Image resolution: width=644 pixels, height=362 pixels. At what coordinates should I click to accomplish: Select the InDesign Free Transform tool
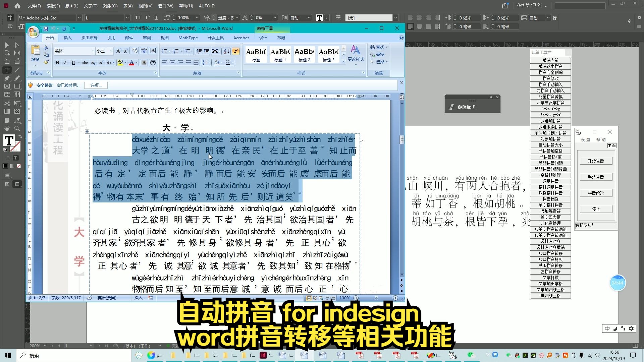[x=17, y=103]
